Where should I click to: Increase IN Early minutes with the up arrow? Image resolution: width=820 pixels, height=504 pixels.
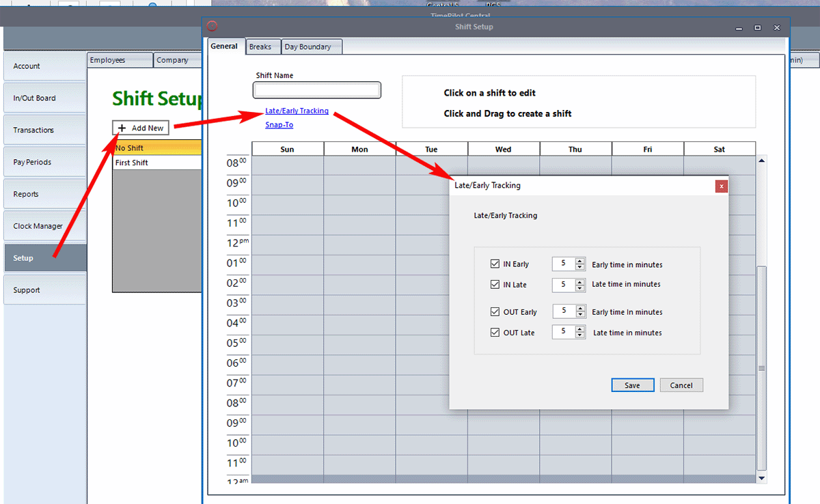pyautogui.click(x=579, y=261)
